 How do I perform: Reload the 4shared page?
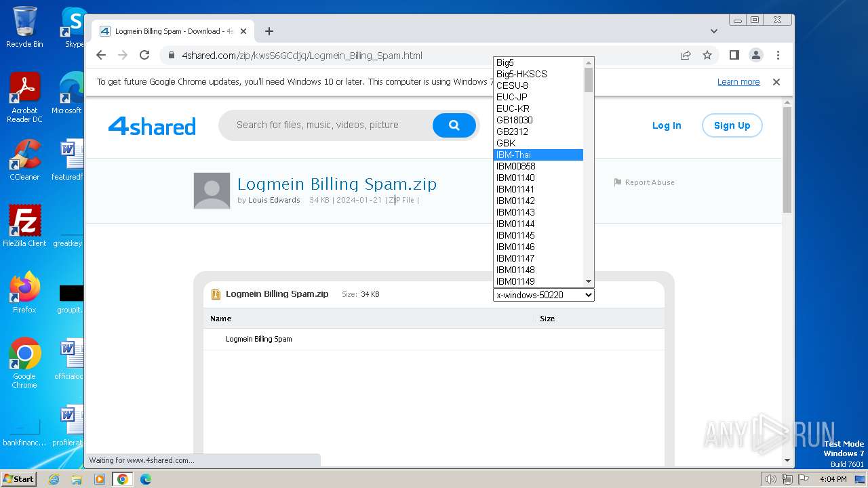coord(144,56)
